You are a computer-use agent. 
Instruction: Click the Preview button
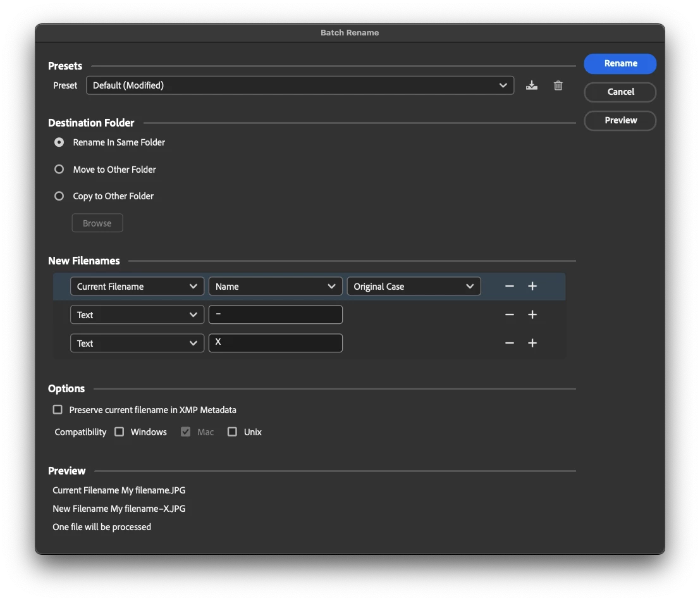(x=620, y=121)
